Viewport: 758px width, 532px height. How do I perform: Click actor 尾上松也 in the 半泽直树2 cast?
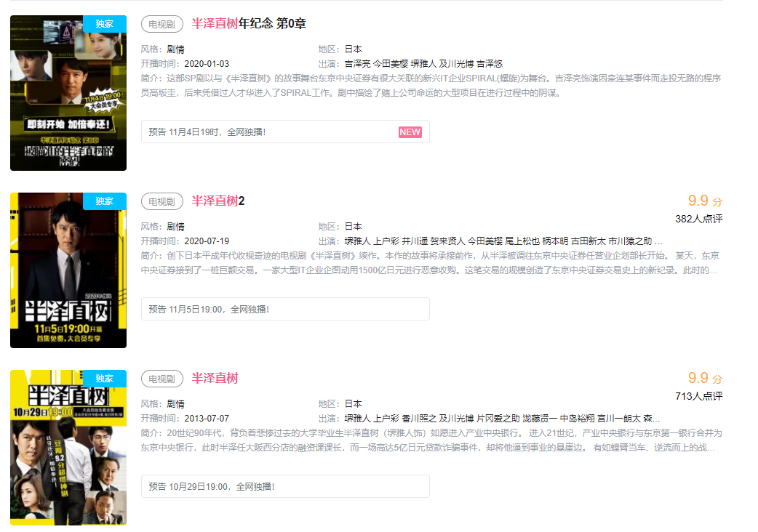(x=522, y=241)
